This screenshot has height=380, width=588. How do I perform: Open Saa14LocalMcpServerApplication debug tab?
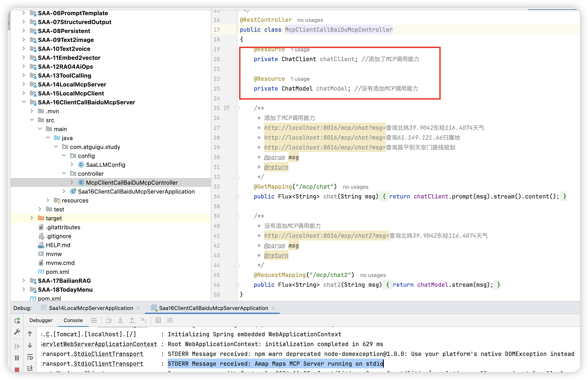click(x=91, y=308)
